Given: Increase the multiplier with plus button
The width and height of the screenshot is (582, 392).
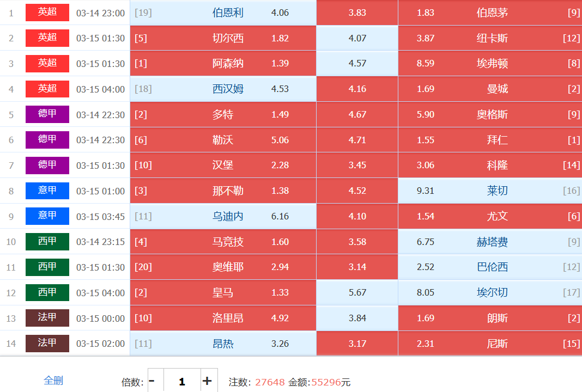Looking at the screenshot, I should (207, 381).
